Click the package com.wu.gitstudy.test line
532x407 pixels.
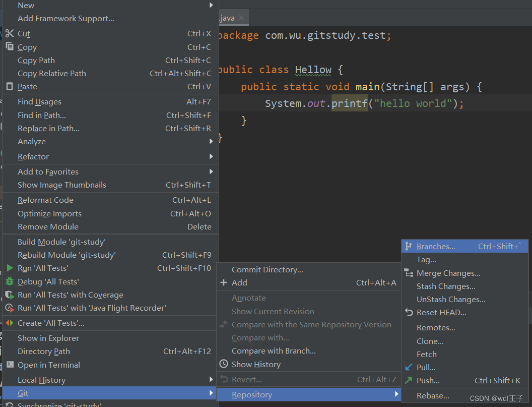pos(304,36)
